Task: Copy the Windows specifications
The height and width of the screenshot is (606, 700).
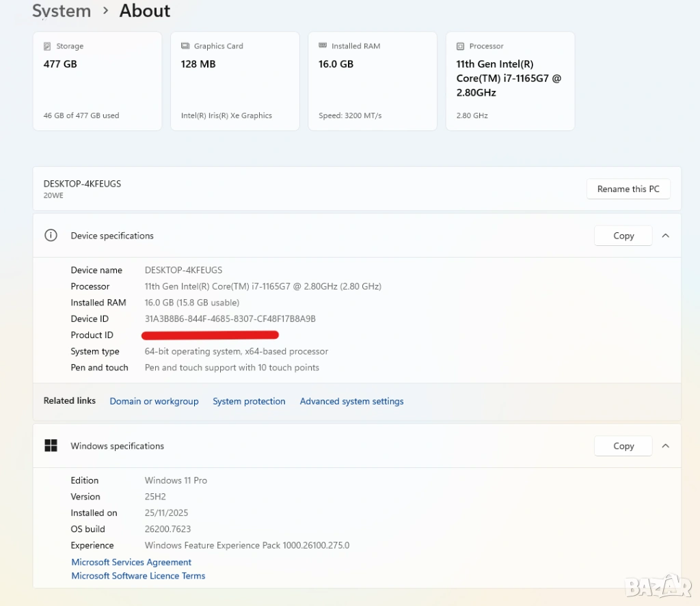Action: coord(623,446)
